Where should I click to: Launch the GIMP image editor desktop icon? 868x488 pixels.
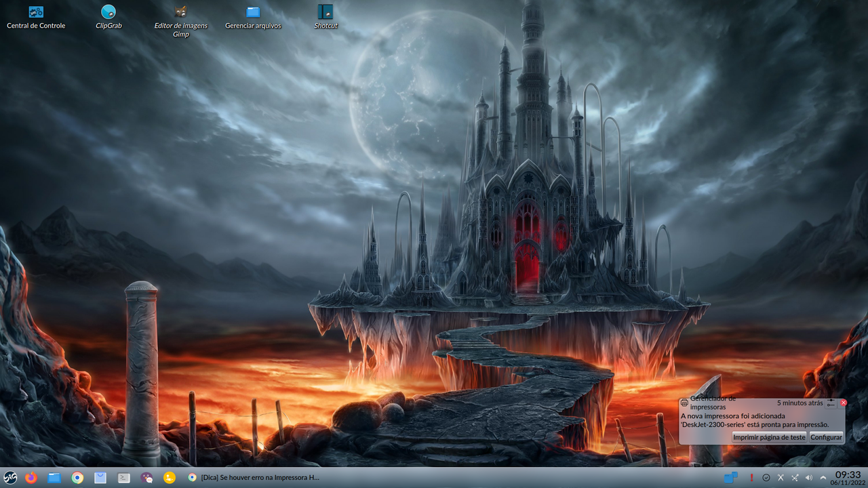pos(180,12)
